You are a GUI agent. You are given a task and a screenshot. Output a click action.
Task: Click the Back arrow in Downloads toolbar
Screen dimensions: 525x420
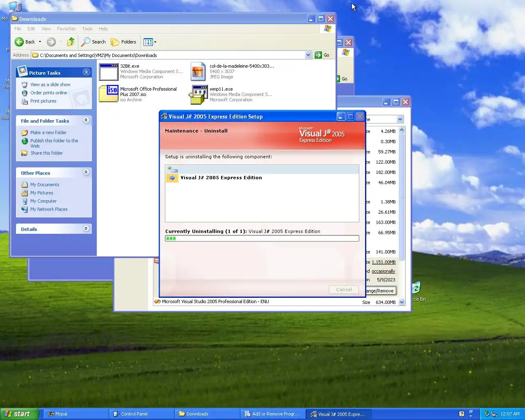pos(19,42)
